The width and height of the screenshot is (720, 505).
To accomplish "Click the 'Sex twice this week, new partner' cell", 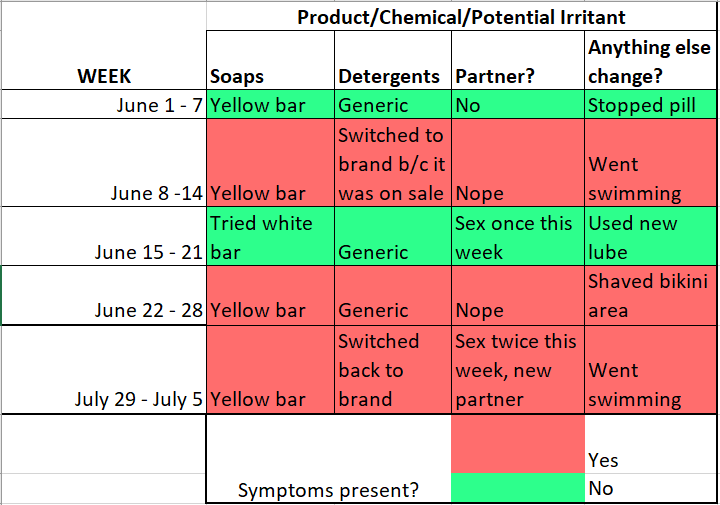I will click(518, 370).
